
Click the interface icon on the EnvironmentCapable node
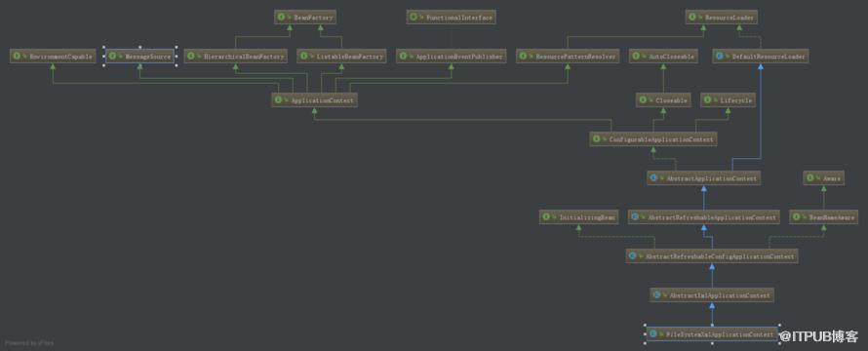(17, 56)
